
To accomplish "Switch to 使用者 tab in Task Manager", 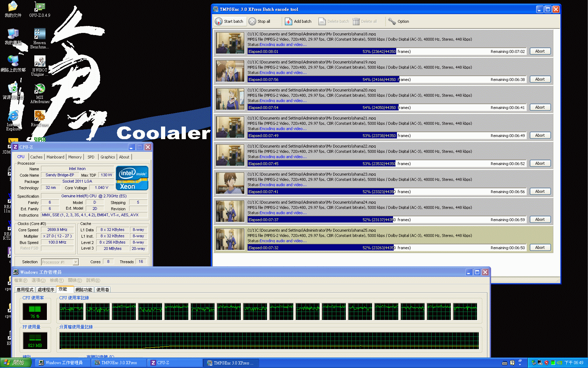I will tap(103, 289).
